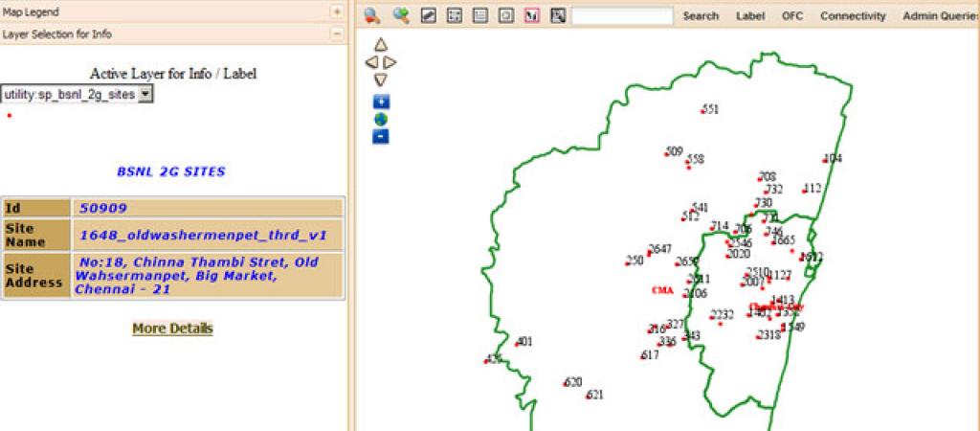Pan the map right with arrow
Image resolution: width=980 pixels, height=431 pixels.
390,62
